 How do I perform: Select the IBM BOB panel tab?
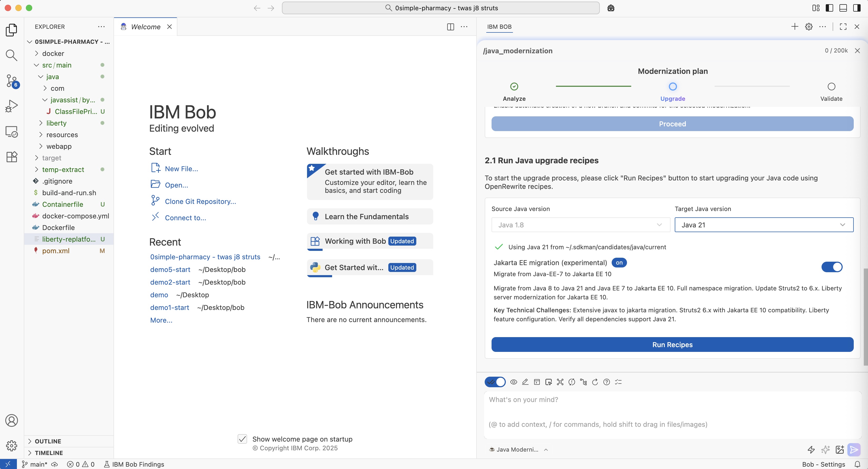[x=499, y=27]
